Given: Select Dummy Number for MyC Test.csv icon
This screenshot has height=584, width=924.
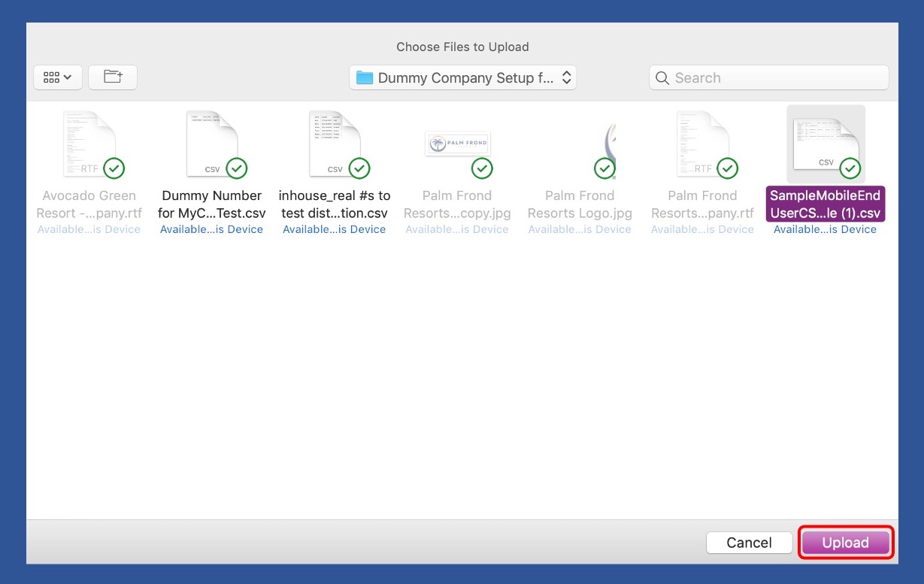Looking at the screenshot, I should [212, 144].
